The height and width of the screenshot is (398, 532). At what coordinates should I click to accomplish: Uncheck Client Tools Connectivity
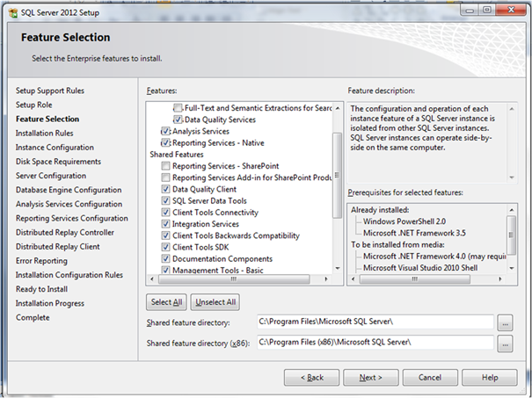(165, 213)
